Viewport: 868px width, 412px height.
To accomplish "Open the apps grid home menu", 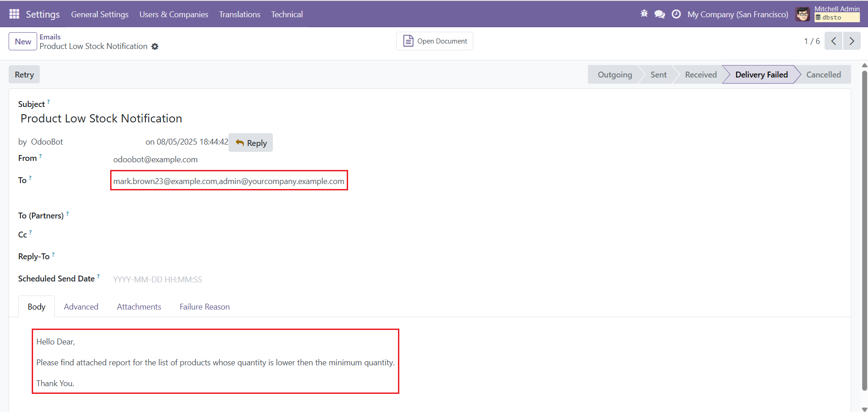I will (x=14, y=14).
